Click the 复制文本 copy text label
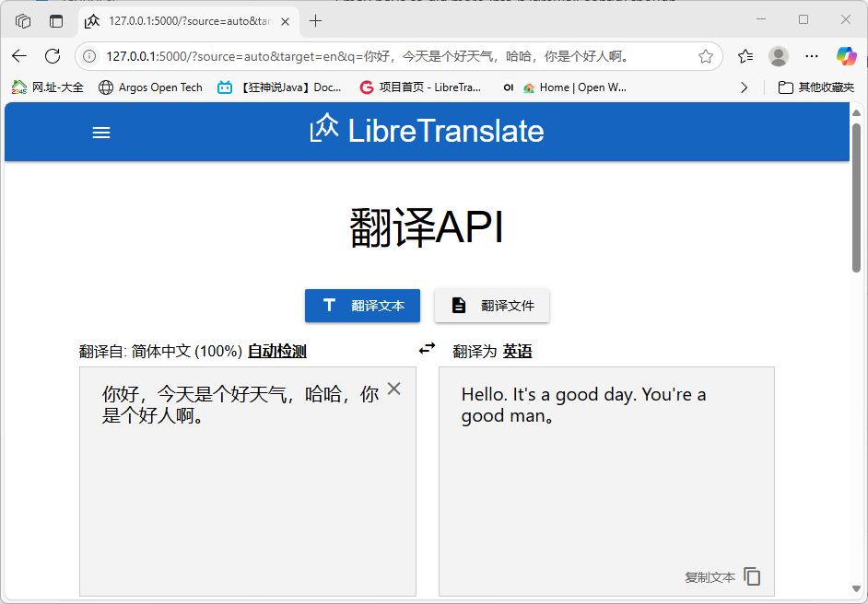This screenshot has width=868, height=604. pos(710,577)
